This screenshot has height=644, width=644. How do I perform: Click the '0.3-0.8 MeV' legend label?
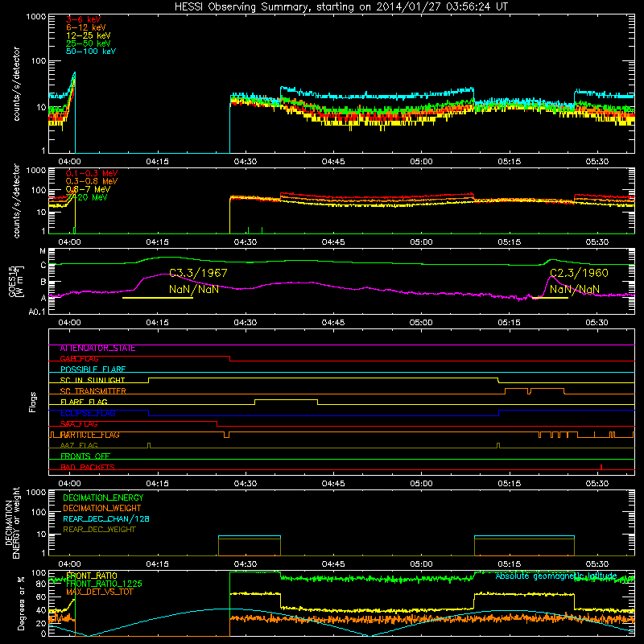tap(92, 181)
